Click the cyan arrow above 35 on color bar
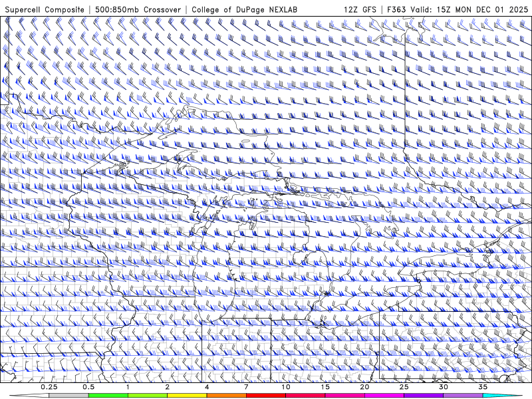 click(503, 396)
